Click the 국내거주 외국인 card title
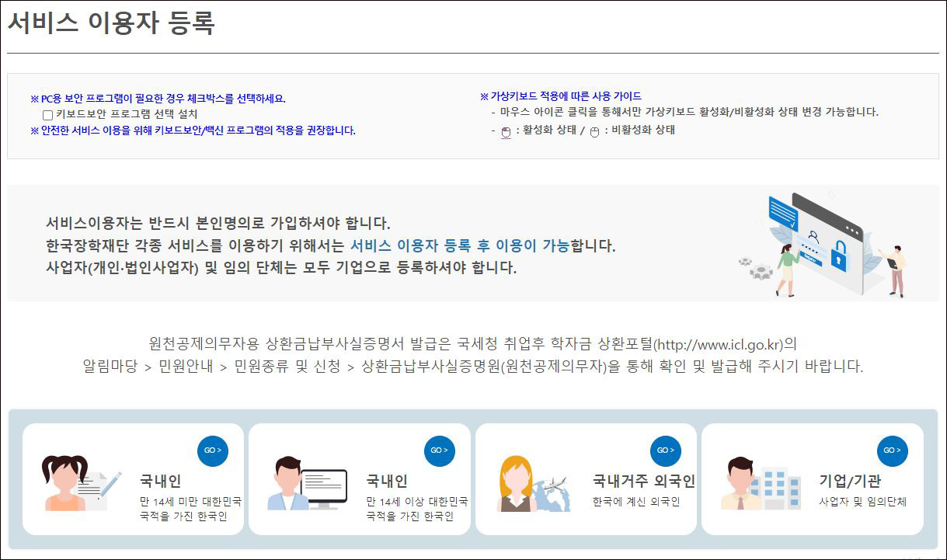Image resolution: width=947 pixels, height=560 pixels. click(643, 481)
